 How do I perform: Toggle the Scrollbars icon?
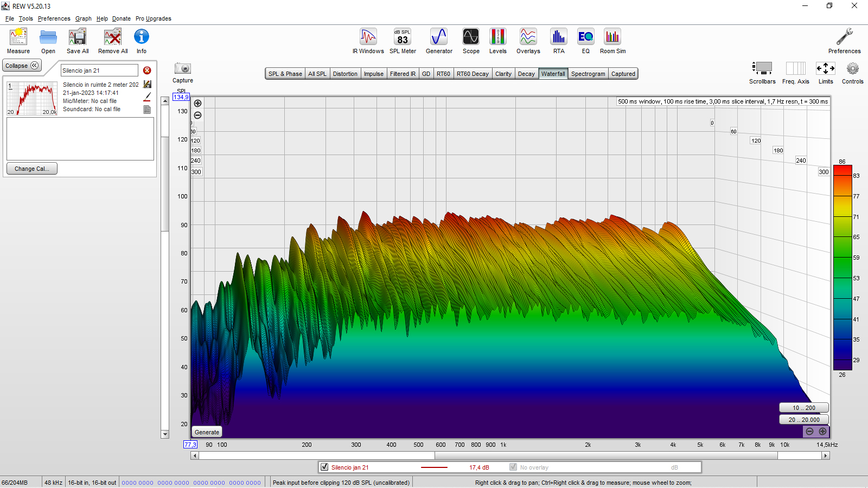[x=762, y=68]
